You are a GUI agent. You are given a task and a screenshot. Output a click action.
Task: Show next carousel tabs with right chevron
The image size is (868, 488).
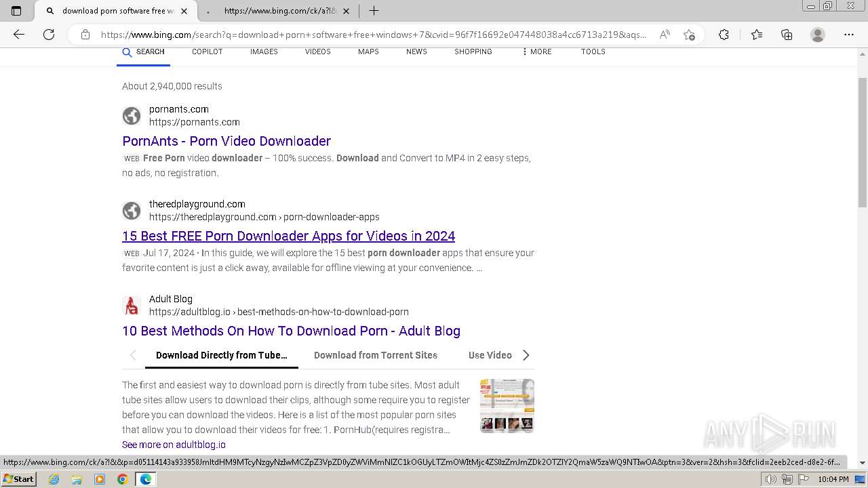[526, 355]
